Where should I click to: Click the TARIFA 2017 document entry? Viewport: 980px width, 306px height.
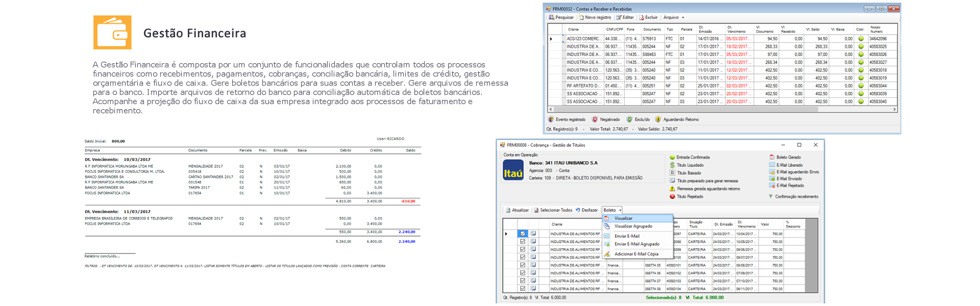coord(199,188)
